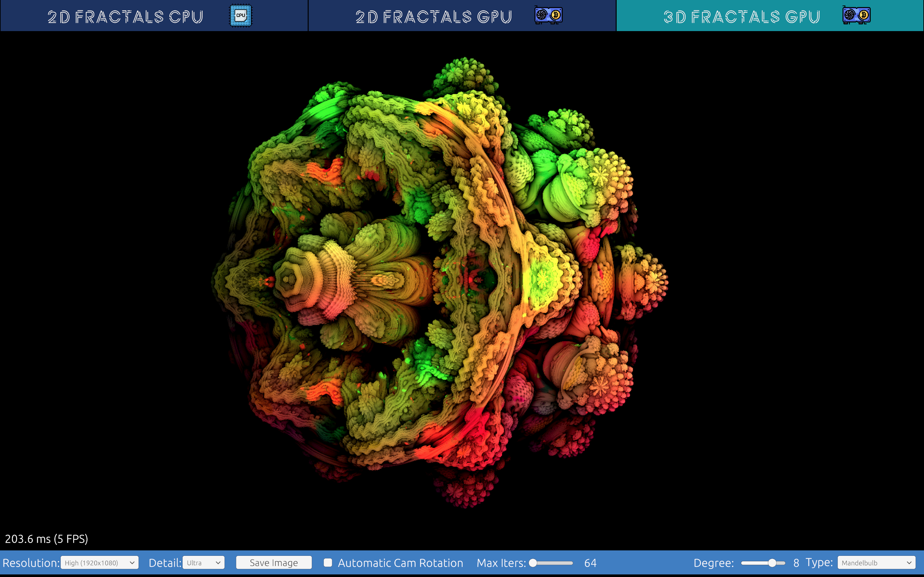Open the Resolution dropdown

coord(100,563)
